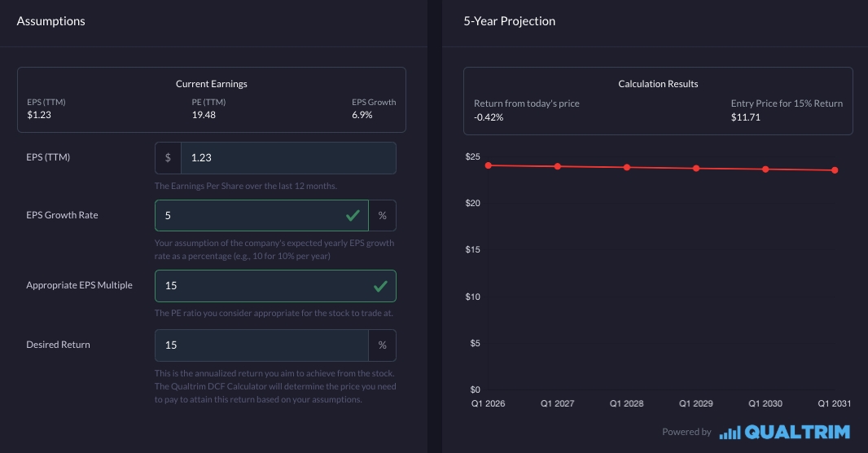This screenshot has width=868, height=453.
Task: Click the 'Entry Price for 15% Return' label
Action: [787, 103]
